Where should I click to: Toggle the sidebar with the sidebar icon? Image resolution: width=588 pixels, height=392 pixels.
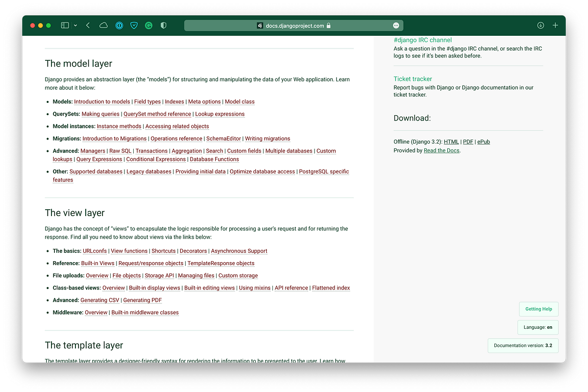[x=65, y=25]
